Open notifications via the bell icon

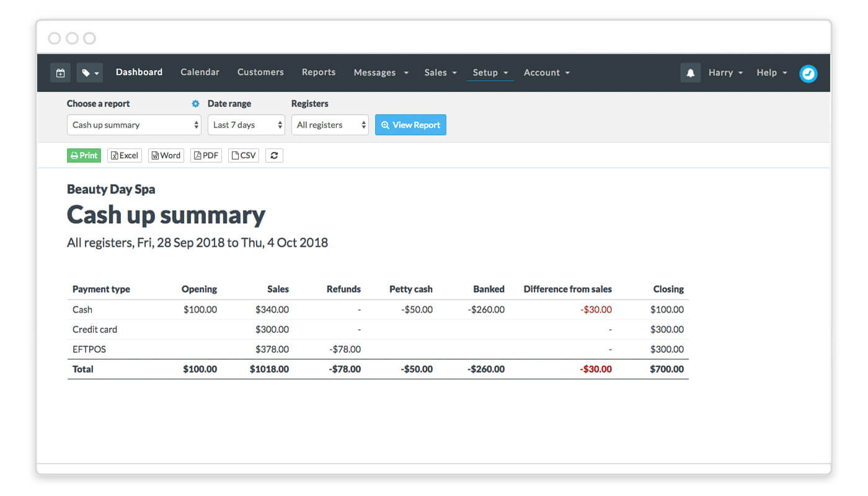pos(691,73)
